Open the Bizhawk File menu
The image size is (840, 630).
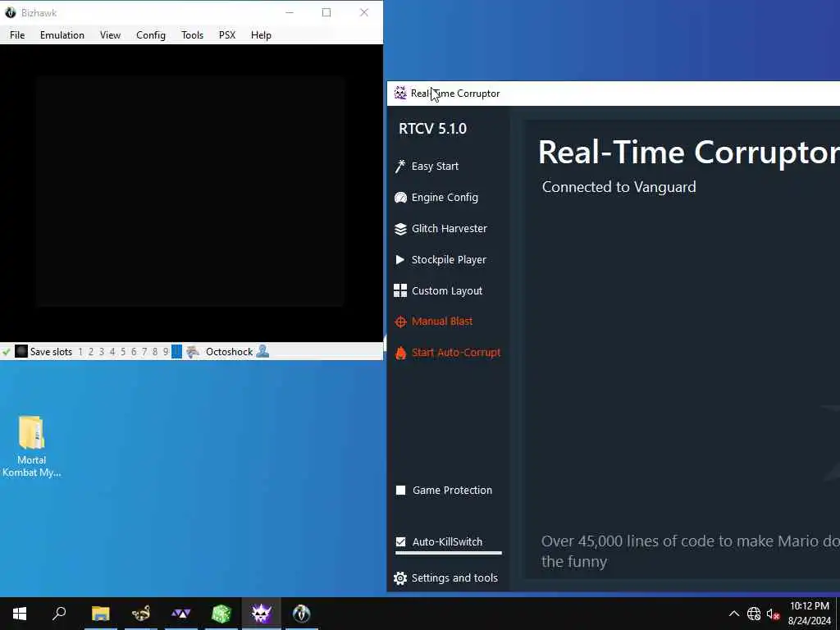tap(17, 34)
